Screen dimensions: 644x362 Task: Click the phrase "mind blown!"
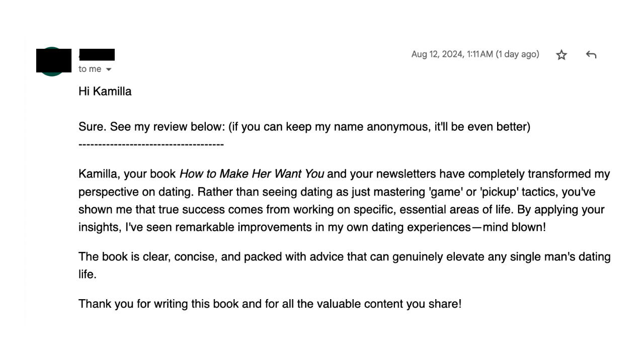(x=514, y=227)
